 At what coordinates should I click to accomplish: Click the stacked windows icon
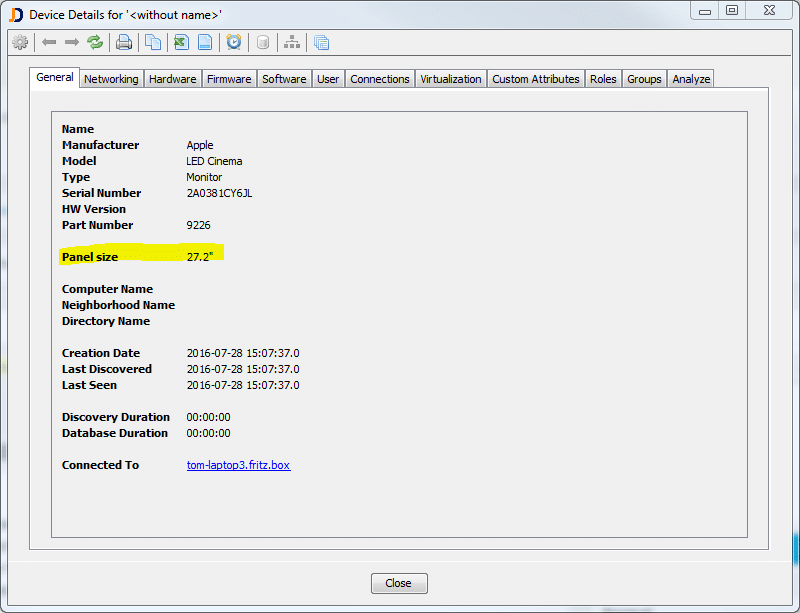(x=321, y=42)
